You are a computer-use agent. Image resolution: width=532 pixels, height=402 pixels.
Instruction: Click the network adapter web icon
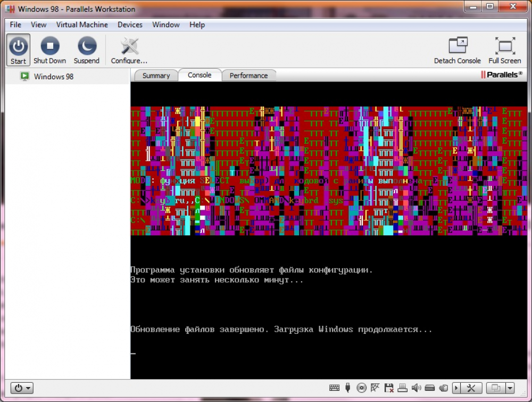[x=375, y=388]
